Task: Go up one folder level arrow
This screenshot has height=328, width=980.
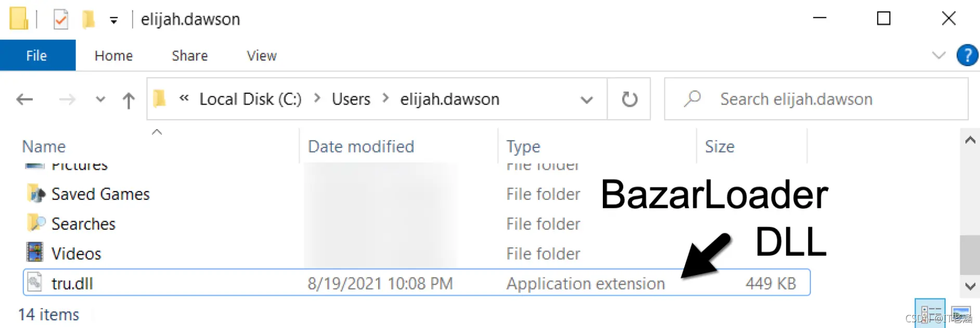Action: click(x=128, y=99)
